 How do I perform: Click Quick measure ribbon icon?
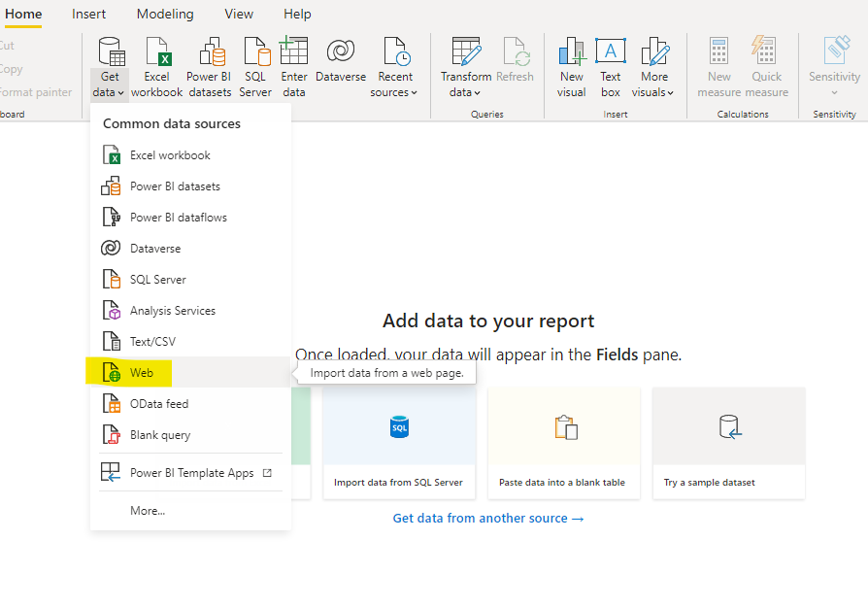pos(763,51)
